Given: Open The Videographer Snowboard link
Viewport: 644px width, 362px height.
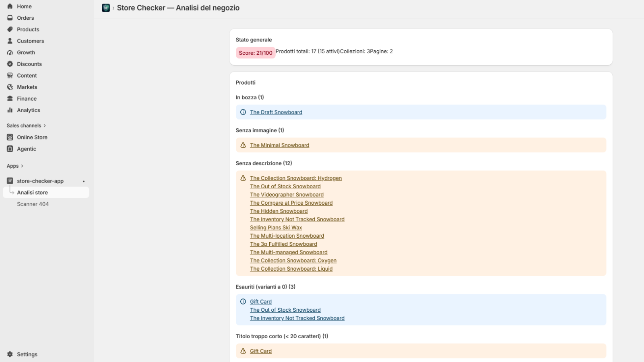Looking at the screenshot, I should coord(287,195).
